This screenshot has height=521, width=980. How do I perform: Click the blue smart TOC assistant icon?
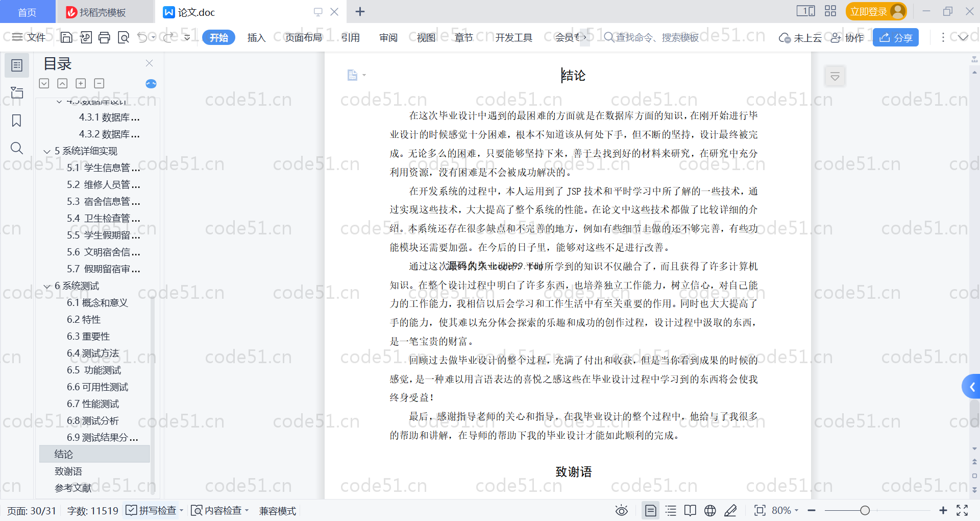click(x=151, y=84)
